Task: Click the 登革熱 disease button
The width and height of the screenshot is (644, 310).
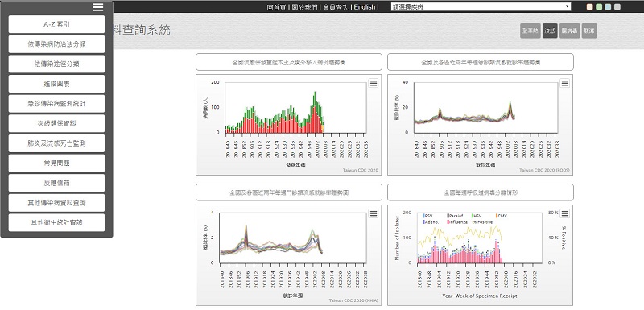Action: pyautogui.click(x=530, y=31)
